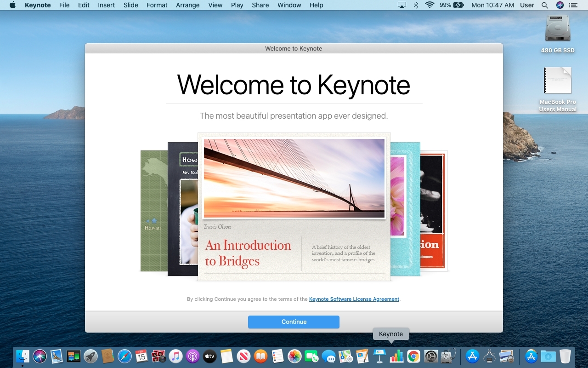Open Podcasts from the Dock

[192, 356]
